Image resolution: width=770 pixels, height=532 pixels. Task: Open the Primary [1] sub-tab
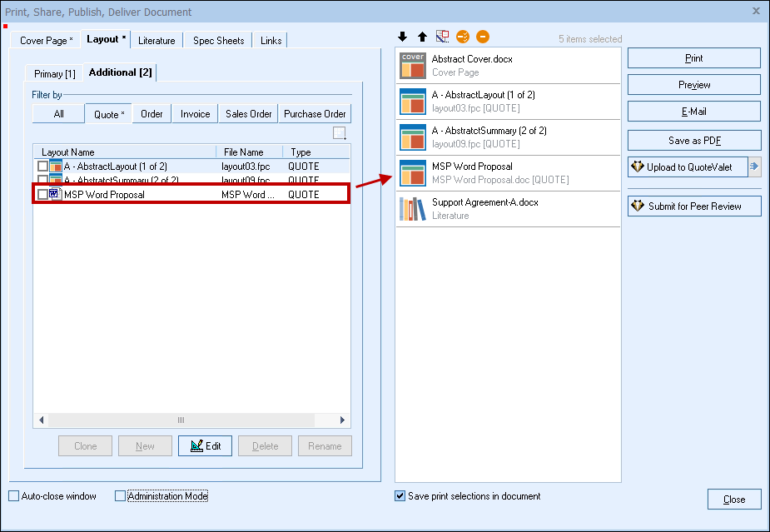[x=55, y=74]
